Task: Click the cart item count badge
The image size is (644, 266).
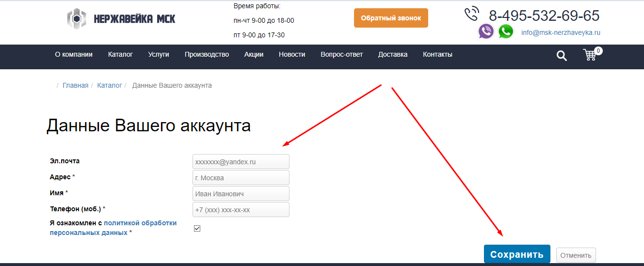Action: (x=598, y=50)
